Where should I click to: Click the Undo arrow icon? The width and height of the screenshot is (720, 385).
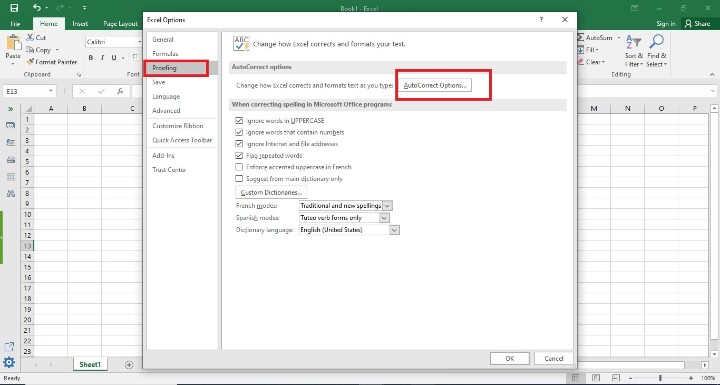coord(37,7)
